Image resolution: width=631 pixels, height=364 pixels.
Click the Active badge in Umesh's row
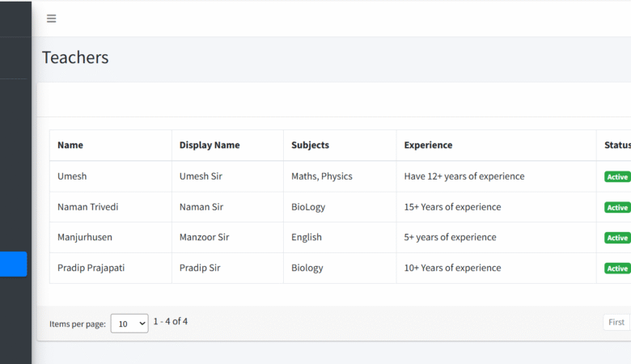(617, 177)
